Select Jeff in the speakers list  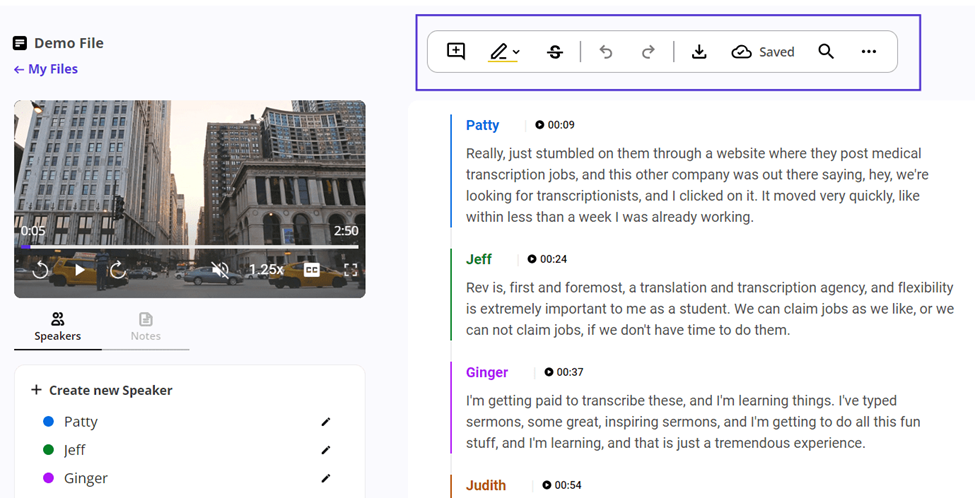[75, 450]
